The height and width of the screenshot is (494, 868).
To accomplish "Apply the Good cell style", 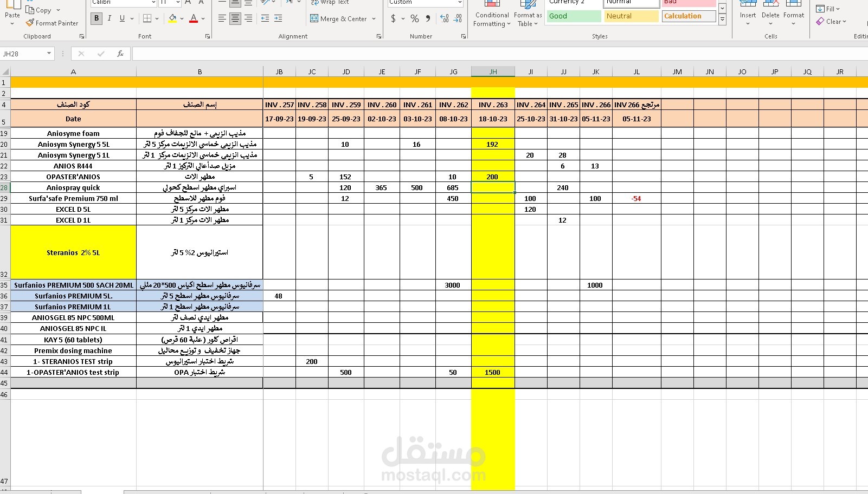I will pos(574,16).
